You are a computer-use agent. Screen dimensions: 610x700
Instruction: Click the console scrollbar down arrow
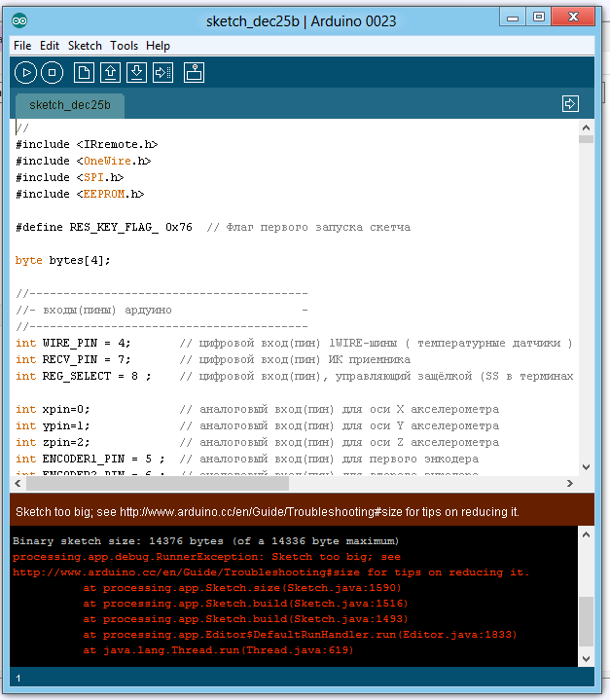pos(586,659)
